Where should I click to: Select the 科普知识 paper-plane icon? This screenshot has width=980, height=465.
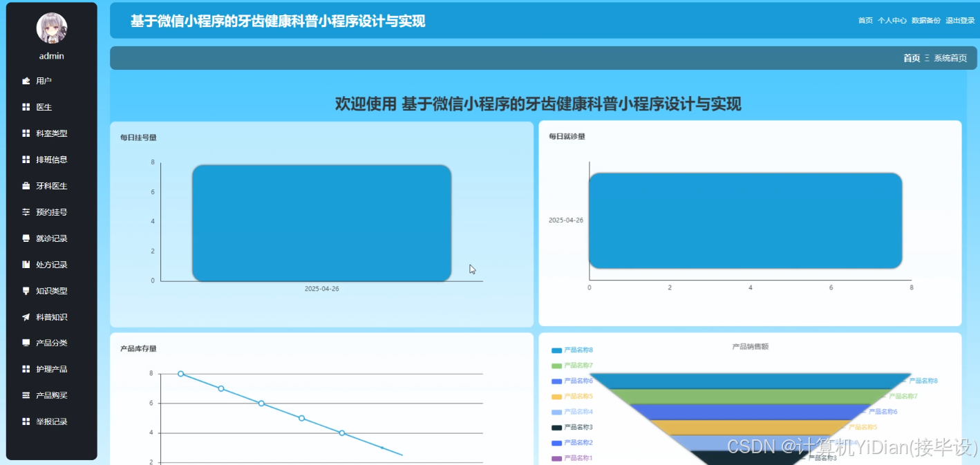tap(26, 317)
